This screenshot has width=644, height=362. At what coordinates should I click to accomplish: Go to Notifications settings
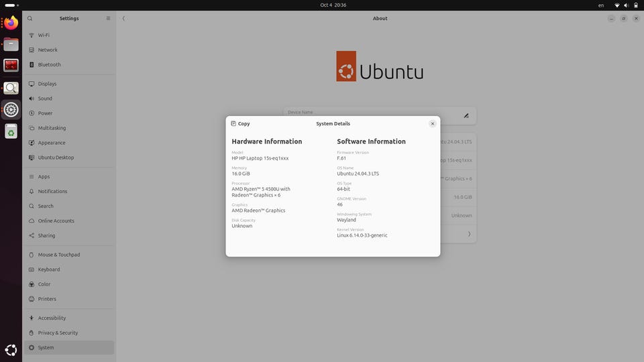tap(69, 191)
